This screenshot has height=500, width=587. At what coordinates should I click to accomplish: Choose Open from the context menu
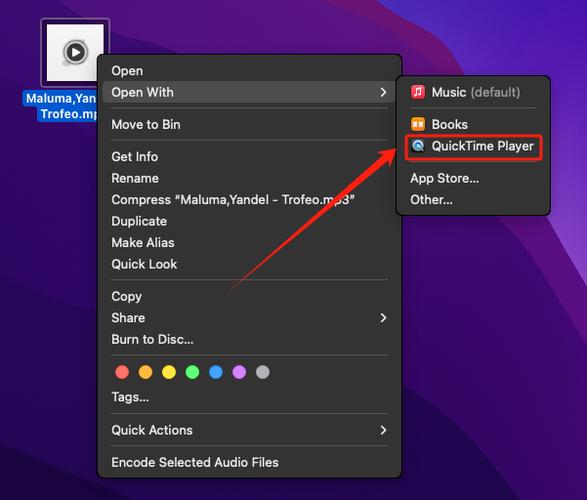[x=249, y=71]
